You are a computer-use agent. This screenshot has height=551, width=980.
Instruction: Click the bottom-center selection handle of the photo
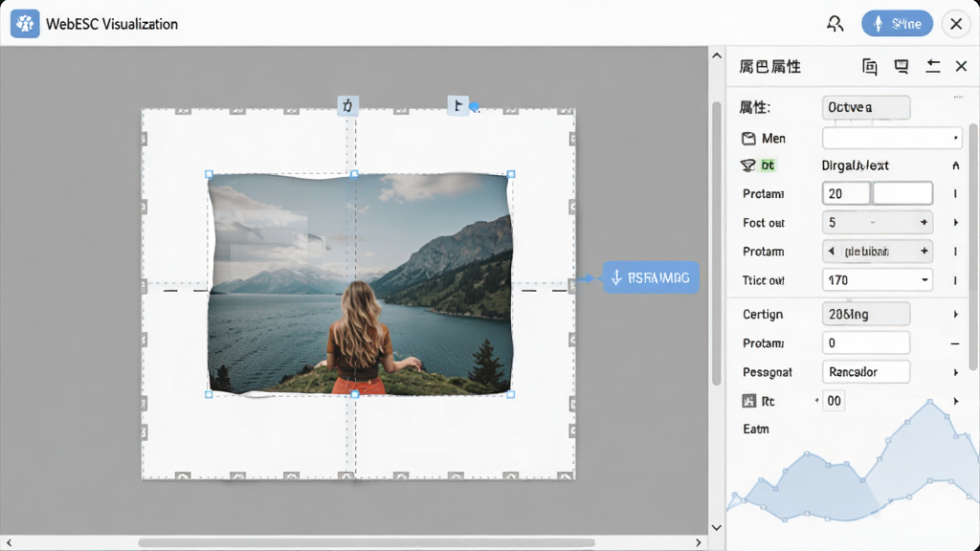[355, 395]
